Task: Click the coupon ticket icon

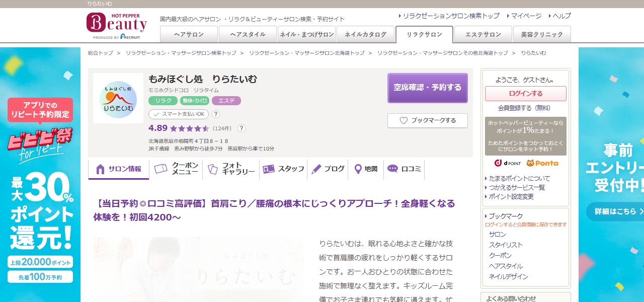Action: click(160, 169)
